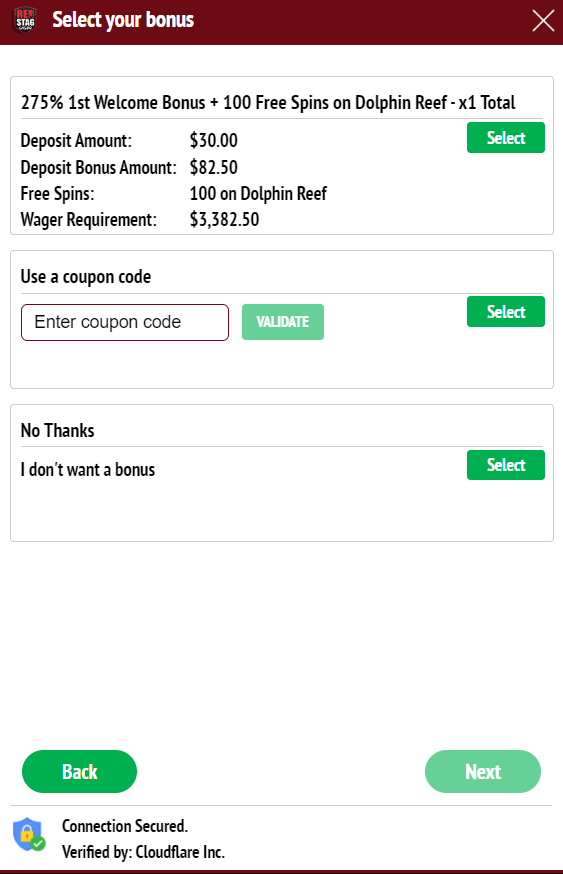The image size is (563, 874).
Task: Select the No Thanks bonus option
Action: coord(506,465)
